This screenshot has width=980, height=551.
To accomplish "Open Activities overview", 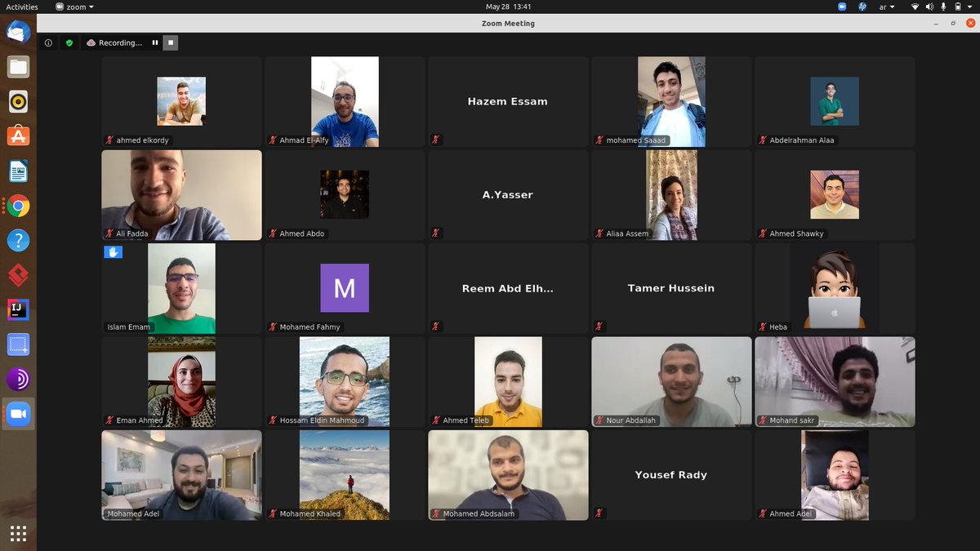I will click(22, 7).
